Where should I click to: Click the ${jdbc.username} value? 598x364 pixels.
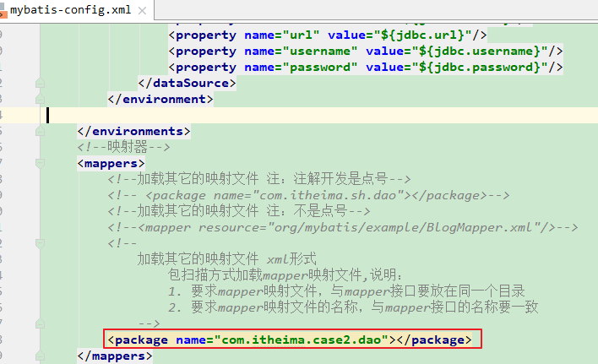click(x=480, y=51)
